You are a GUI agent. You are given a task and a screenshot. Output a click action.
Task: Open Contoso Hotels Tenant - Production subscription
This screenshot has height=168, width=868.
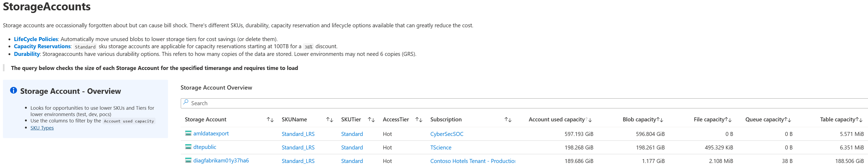point(473,161)
